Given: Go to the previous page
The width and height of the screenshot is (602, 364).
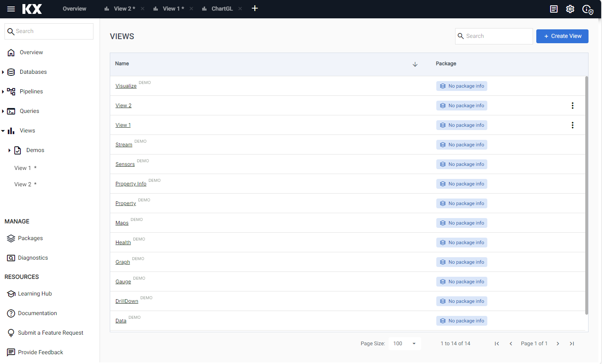Looking at the screenshot, I should [511, 344].
